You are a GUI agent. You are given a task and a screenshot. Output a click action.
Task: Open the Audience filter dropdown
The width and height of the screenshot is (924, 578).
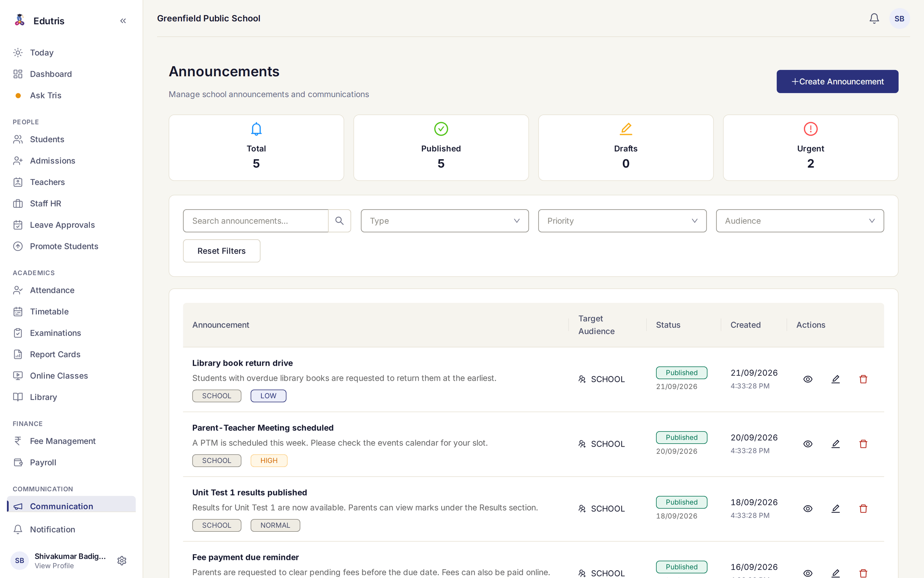click(x=800, y=221)
